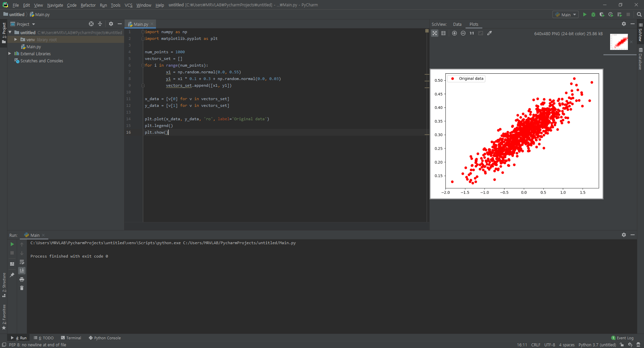Click the Profile run icon
Screen dimensions: 644x348
pos(611,15)
